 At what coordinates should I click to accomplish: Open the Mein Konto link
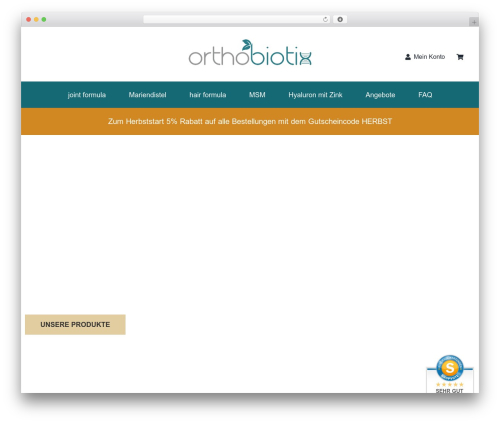(429, 57)
